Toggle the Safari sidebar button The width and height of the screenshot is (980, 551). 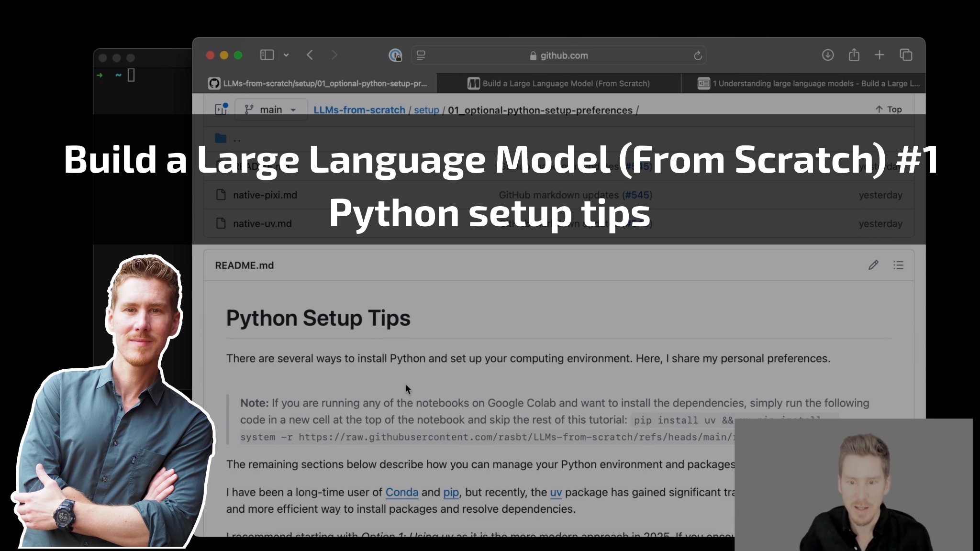[267, 55]
